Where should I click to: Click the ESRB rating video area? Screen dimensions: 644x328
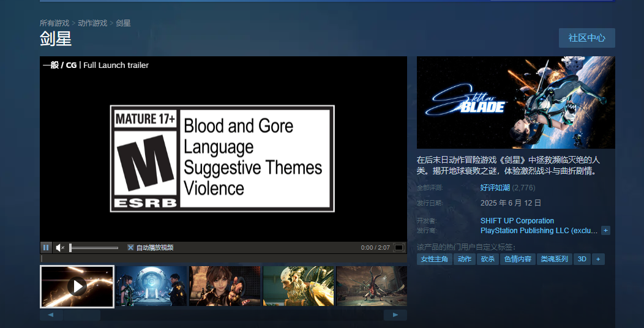222,158
